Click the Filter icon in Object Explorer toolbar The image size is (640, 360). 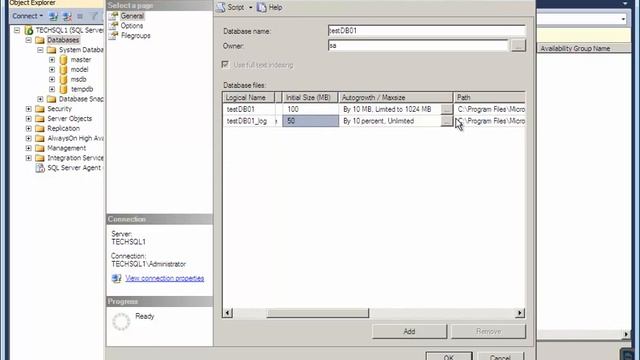click(x=94, y=16)
